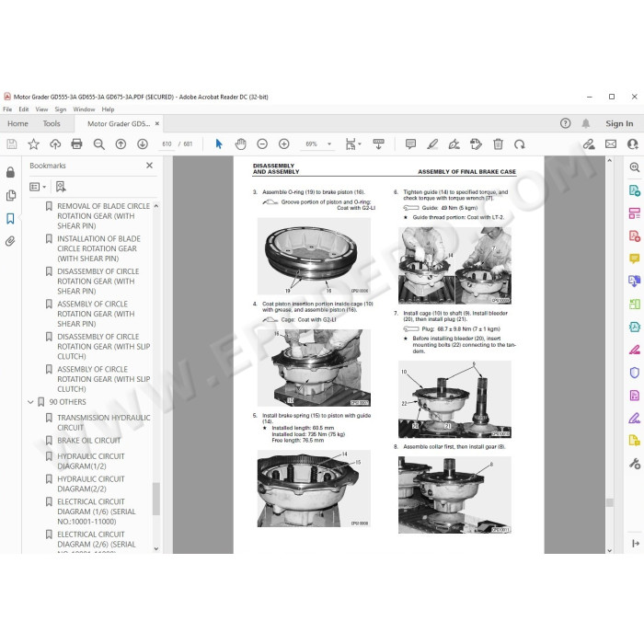Open zoom level dropdown arrow
Image resolution: width=644 pixels, height=644 pixels.
click(x=329, y=144)
